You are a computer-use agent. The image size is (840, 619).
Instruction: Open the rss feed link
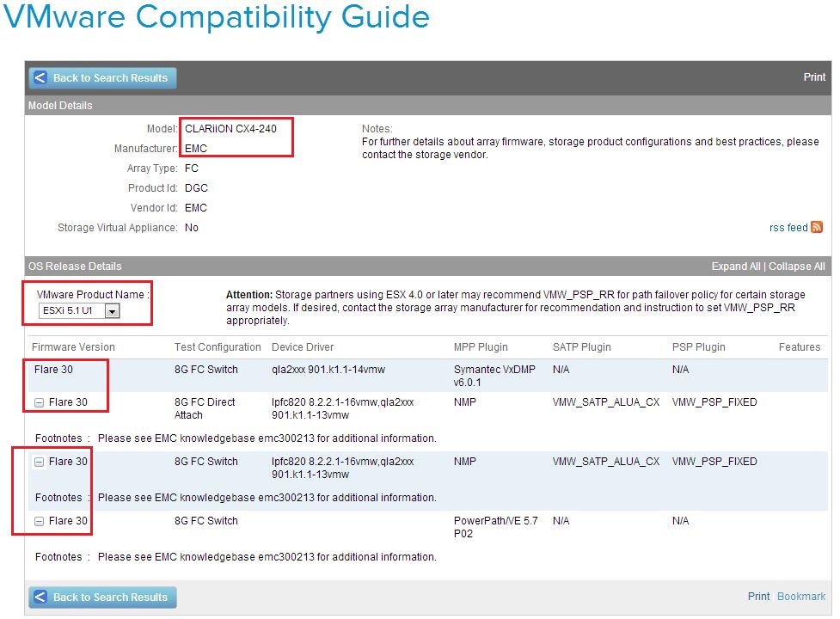(788, 228)
